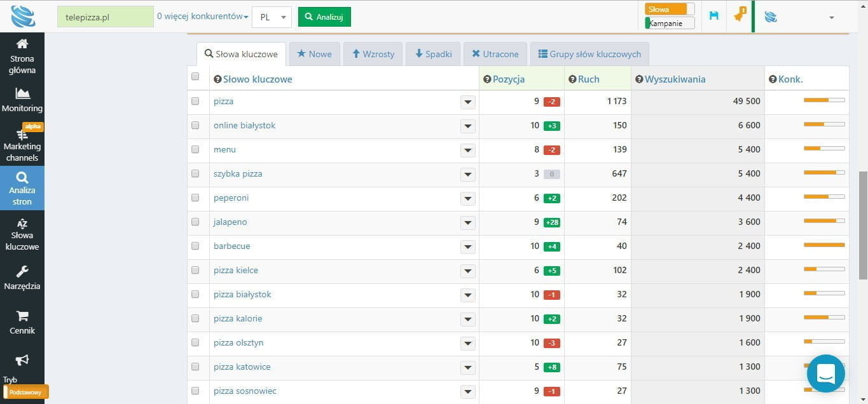
Task: Open notifications pin icon in header
Action: click(x=738, y=16)
